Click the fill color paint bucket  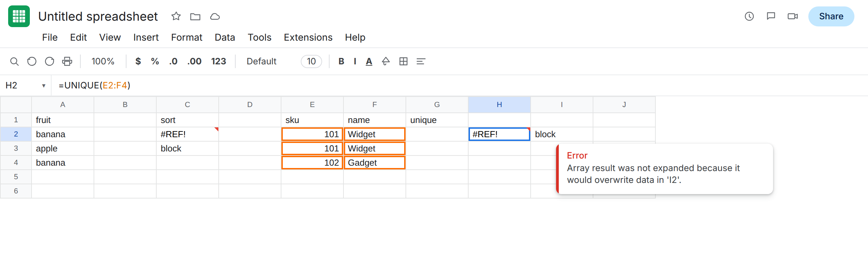(386, 61)
